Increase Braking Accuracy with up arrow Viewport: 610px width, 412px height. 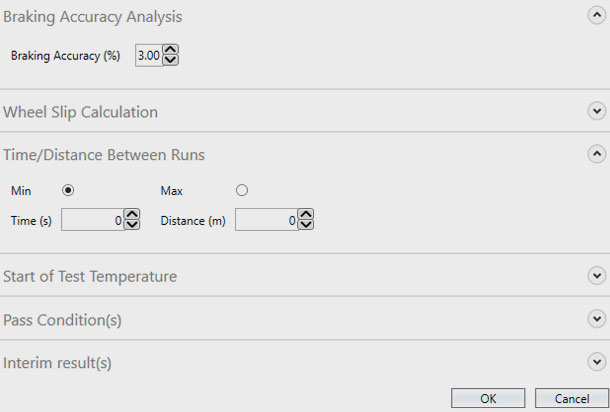(x=170, y=51)
